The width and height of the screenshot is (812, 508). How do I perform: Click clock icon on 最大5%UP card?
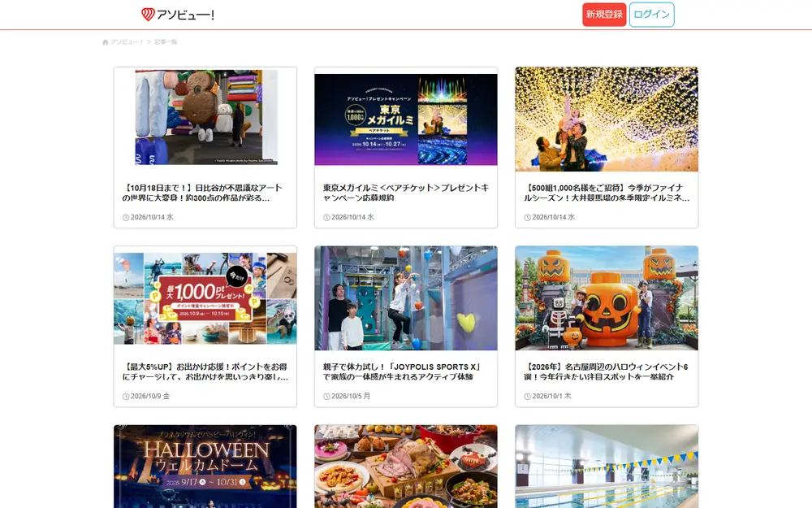[126, 397]
